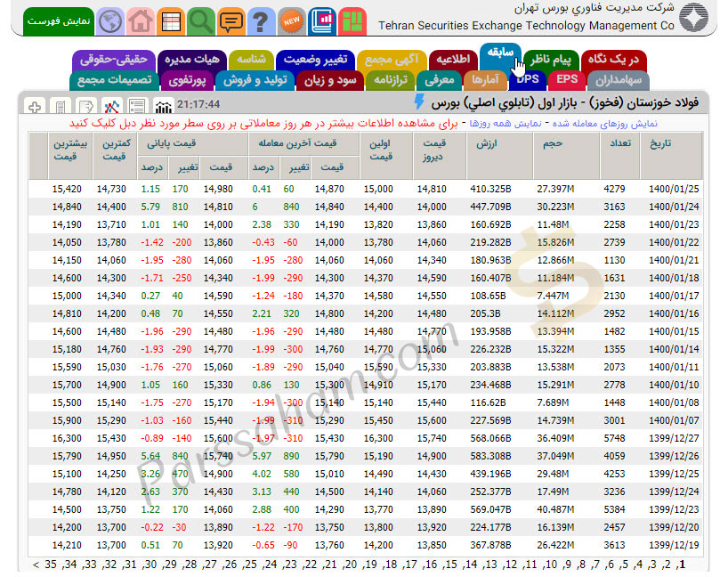The height and width of the screenshot is (577, 728).
Task: Open the تصمیمات مجمع tab
Action: (x=114, y=80)
